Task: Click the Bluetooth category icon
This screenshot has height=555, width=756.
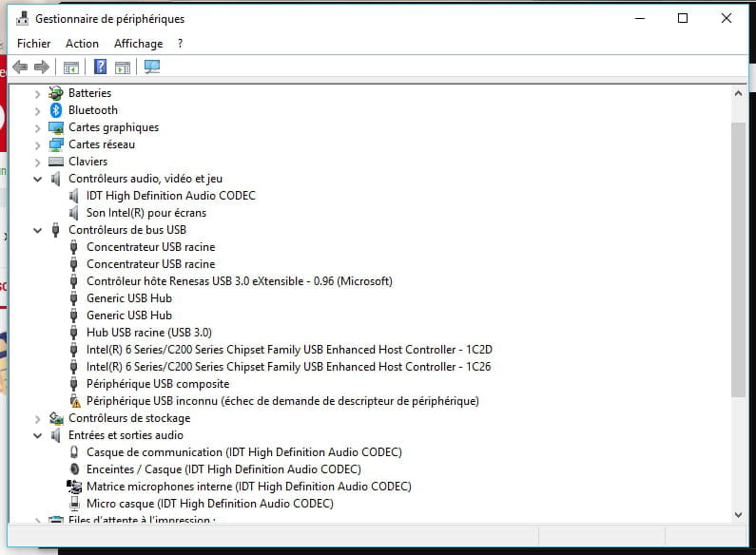Action: coord(56,110)
